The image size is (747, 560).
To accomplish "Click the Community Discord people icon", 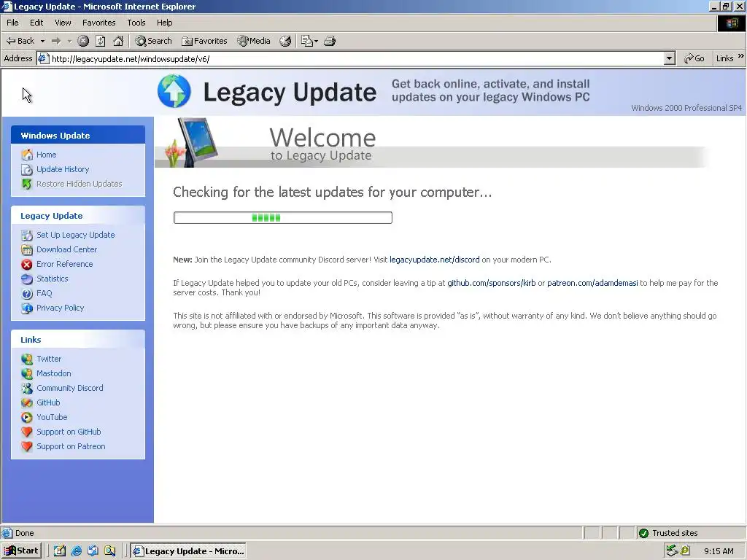I will click(x=27, y=388).
